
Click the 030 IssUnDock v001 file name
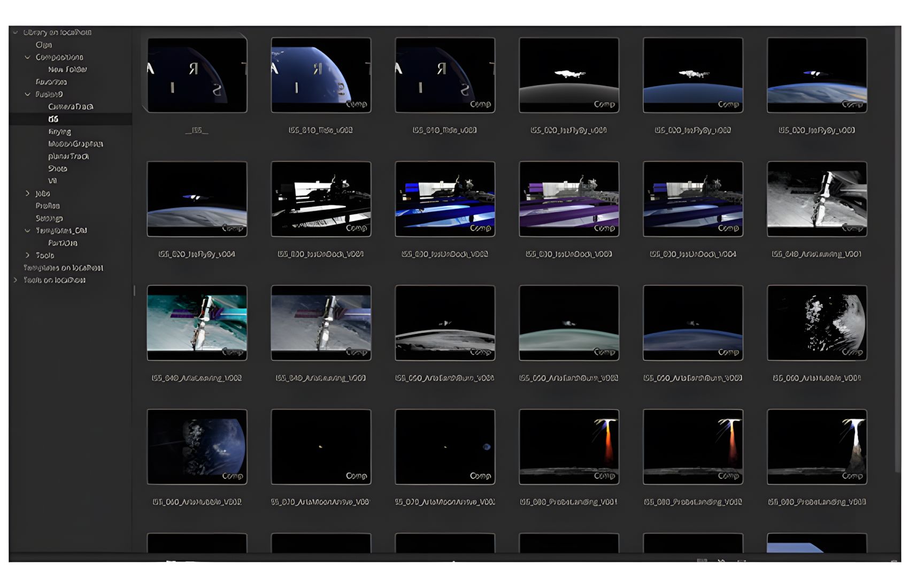[321, 254]
